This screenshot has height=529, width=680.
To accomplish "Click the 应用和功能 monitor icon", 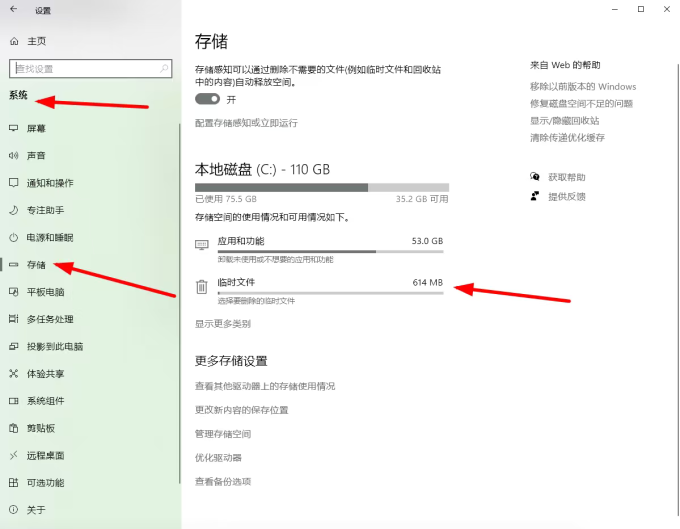I will 202,245.
